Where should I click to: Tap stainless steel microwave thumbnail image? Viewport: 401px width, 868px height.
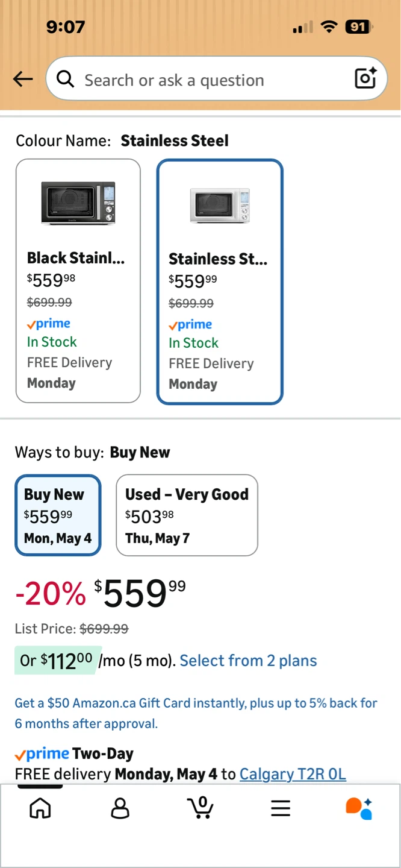(220, 205)
